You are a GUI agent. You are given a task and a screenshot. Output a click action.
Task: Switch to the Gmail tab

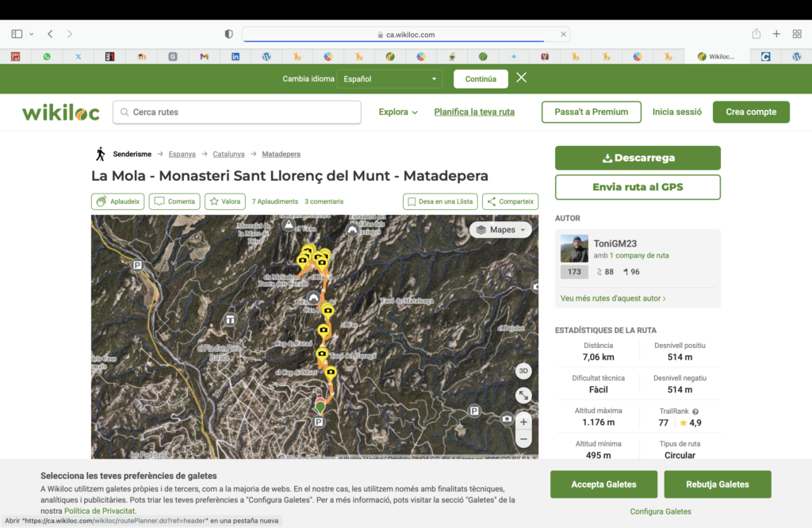[204, 56]
